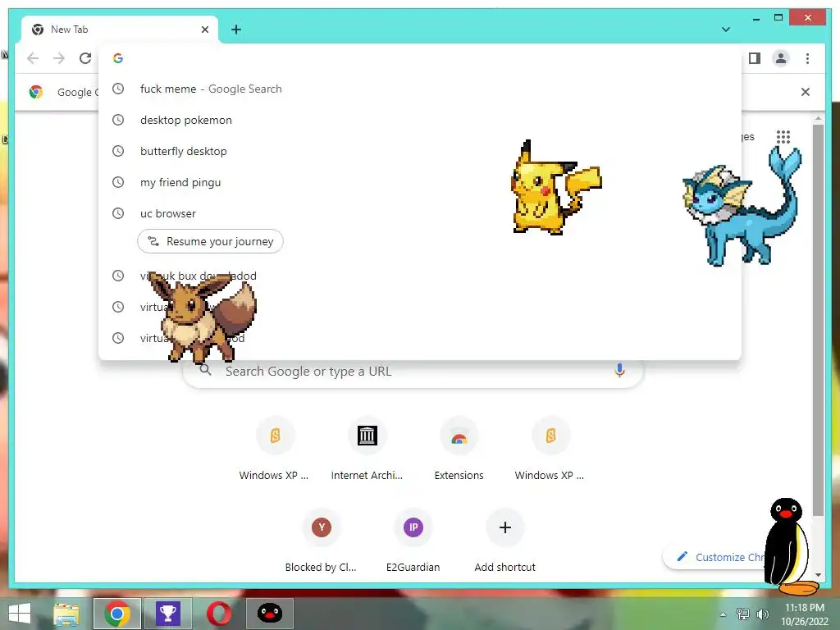Open the Internet Archive shortcut
This screenshot has height=630, width=840.
click(x=367, y=449)
